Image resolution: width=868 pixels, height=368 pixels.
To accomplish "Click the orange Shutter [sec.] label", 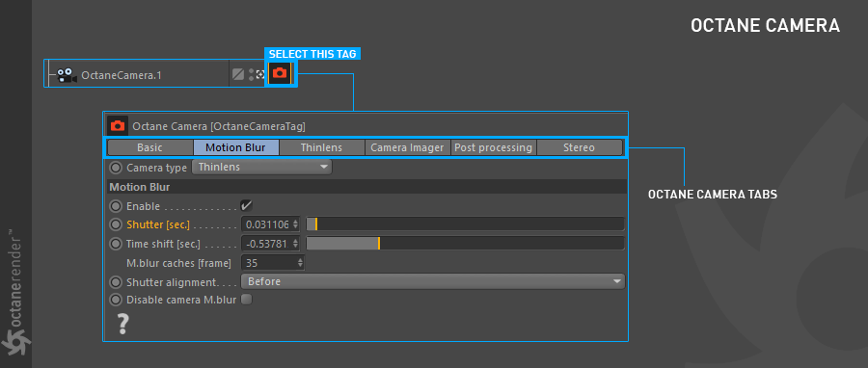I will (158, 224).
